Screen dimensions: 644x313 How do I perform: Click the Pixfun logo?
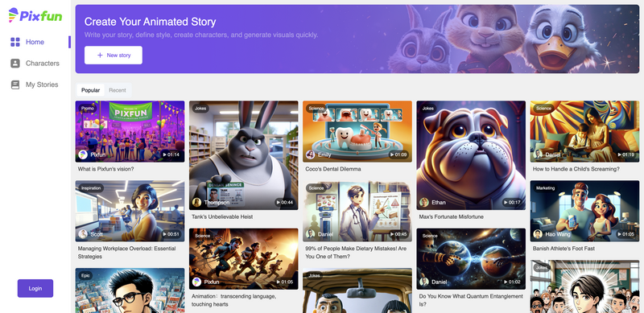point(35,15)
